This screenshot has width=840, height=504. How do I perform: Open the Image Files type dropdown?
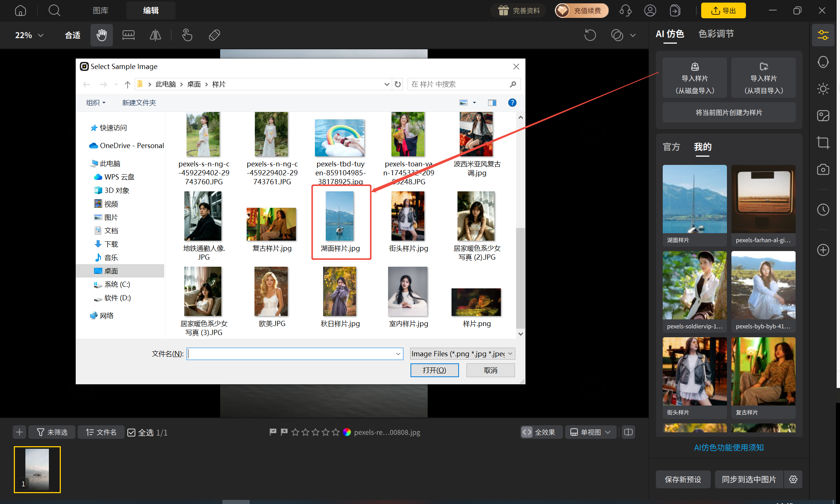[x=462, y=354]
